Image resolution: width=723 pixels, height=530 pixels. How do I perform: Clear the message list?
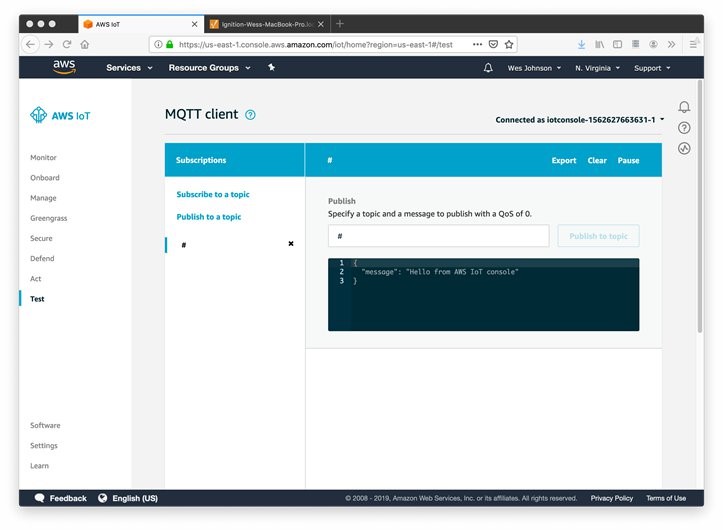coord(597,161)
